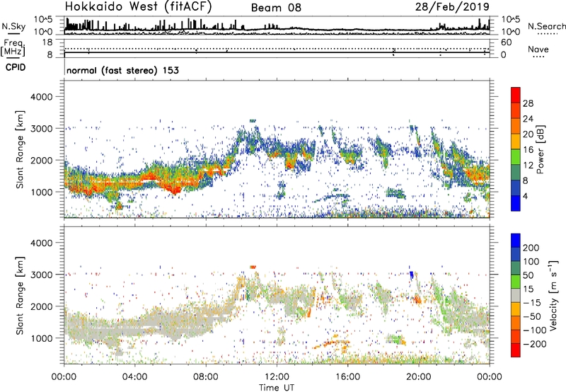
Task: Click the blue bottom of the power color bar
Action: (x=516, y=203)
